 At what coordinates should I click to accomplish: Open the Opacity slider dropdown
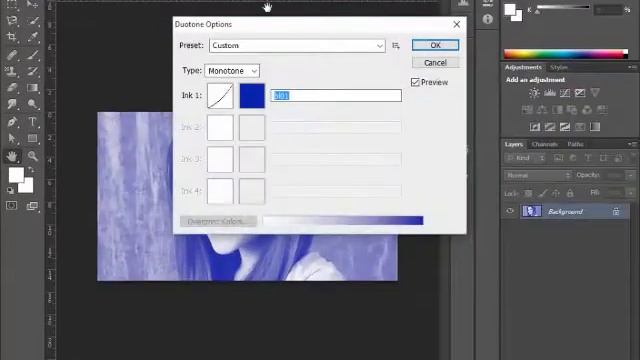(631, 176)
